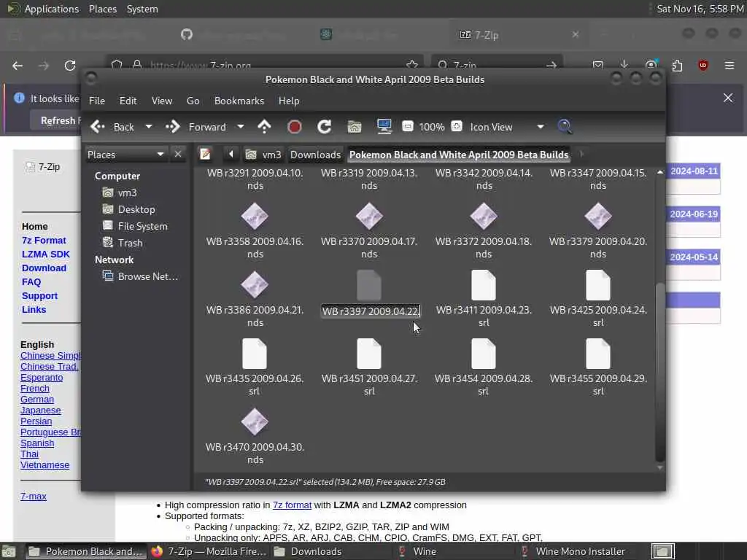747x560 pixels.
Task: Click the Back arrow in file manager toolbar
Action: tap(98, 127)
